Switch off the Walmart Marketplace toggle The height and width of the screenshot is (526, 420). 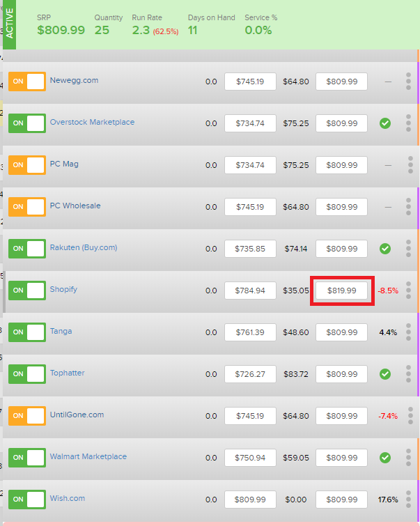[27, 458]
